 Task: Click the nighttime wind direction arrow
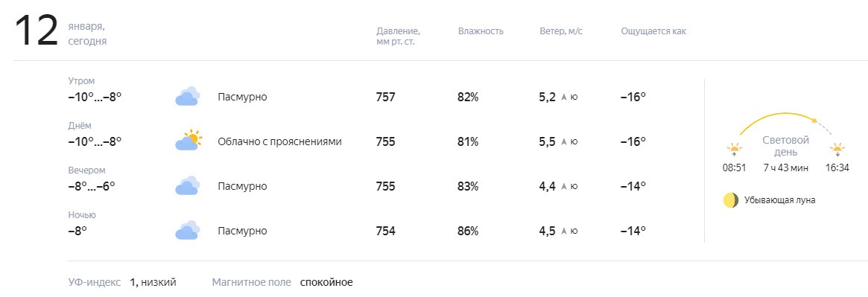[x=564, y=231]
